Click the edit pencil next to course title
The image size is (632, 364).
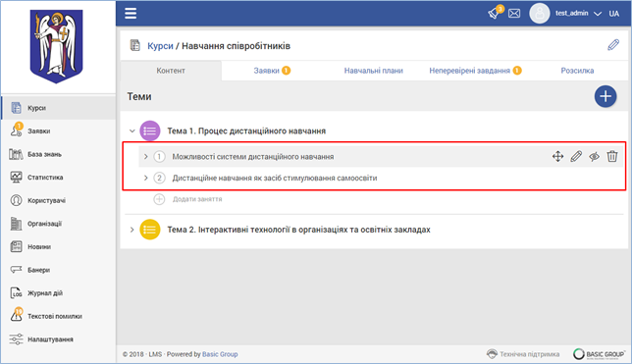point(613,45)
